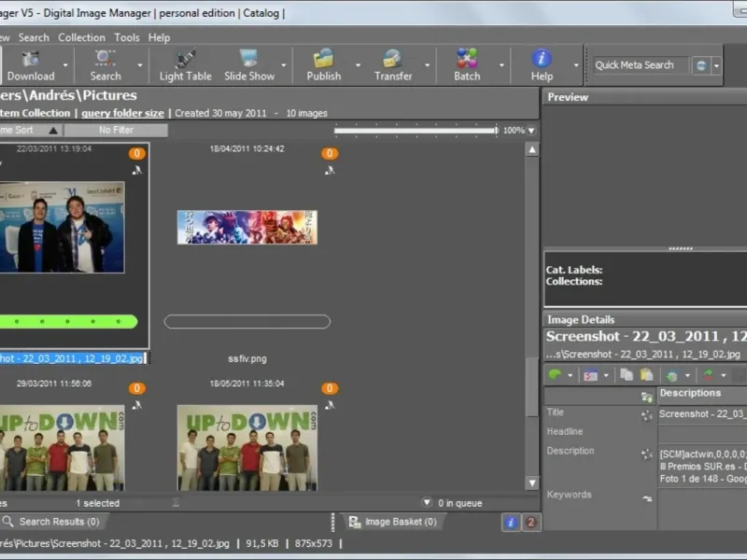This screenshot has width=747, height=560.
Task: Open the Help menu
Action: (x=159, y=37)
